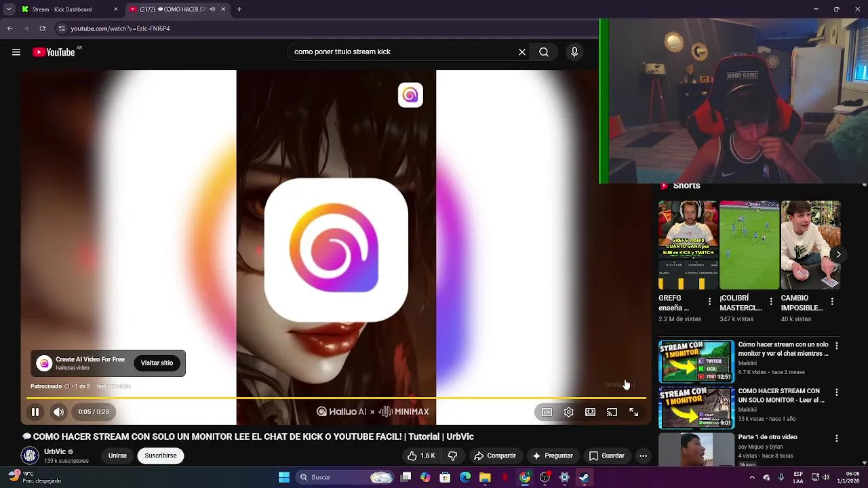Focus the URL address bar

[325, 28]
